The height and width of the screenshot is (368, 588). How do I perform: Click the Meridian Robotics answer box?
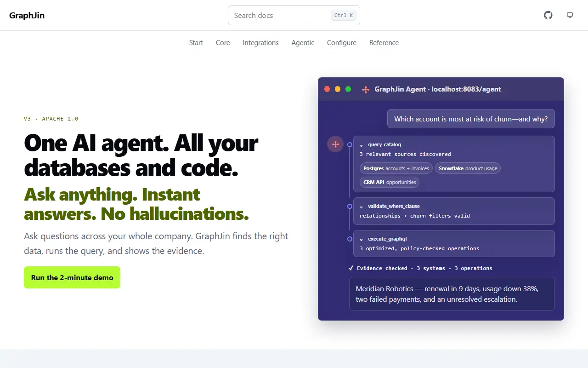tap(452, 294)
